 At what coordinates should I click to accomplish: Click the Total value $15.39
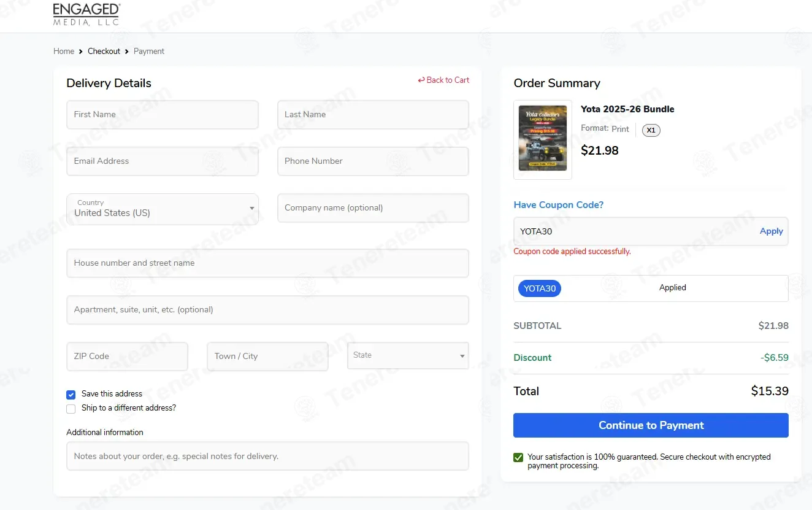(x=770, y=392)
